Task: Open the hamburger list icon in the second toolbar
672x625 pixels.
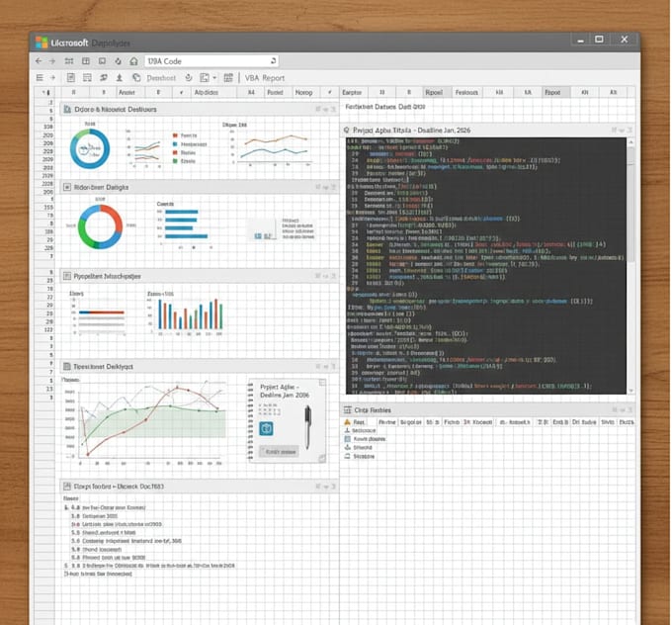Action: [x=40, y=78]
